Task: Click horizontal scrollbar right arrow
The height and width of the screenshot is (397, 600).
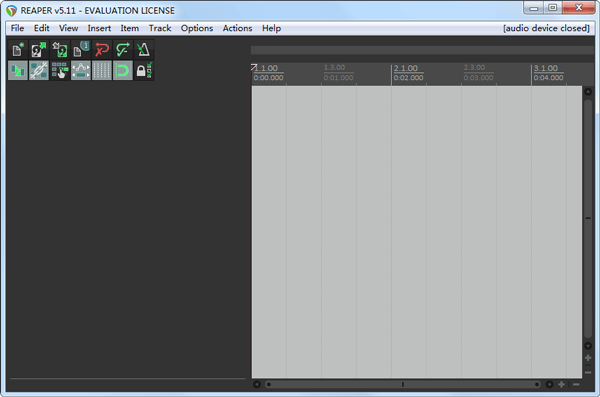Action: (x=549, y=384)
